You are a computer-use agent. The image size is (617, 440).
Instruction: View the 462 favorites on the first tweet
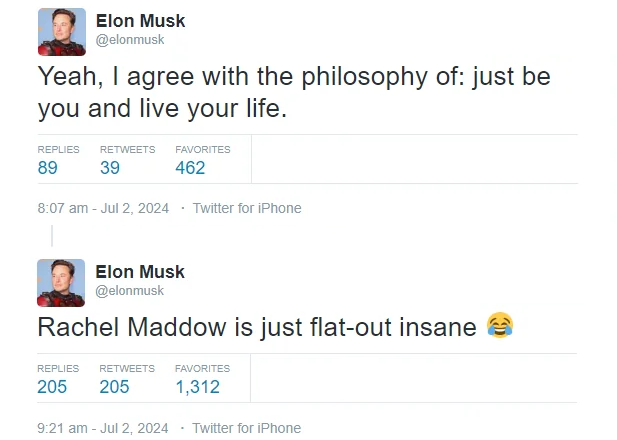coord(190,168)
